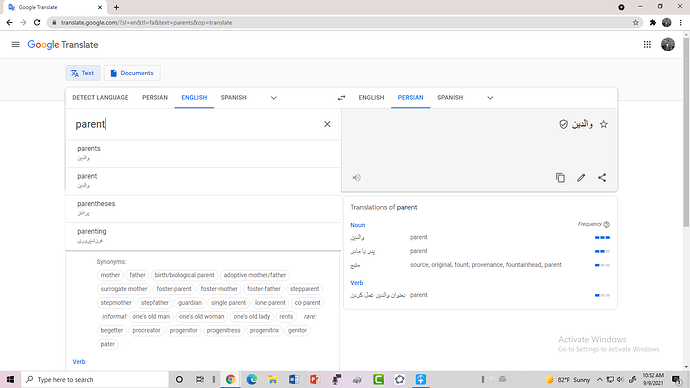The height and width of the screenshot is (388, 690).
Task: Save translation with the star icon
Action: pos(604,124)
